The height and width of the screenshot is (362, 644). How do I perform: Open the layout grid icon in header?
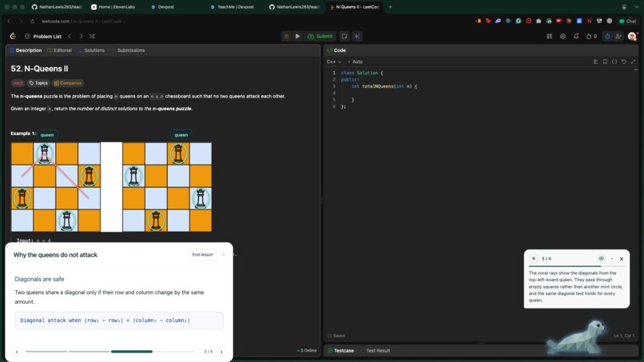pyautogui.click(x=549, y=36)
